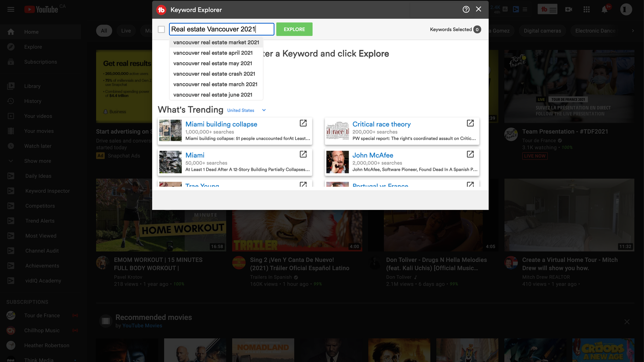Viewport: 644px width, 362px height.
Task: Click the YouTube logo
Action: click(x=41, y=10)
